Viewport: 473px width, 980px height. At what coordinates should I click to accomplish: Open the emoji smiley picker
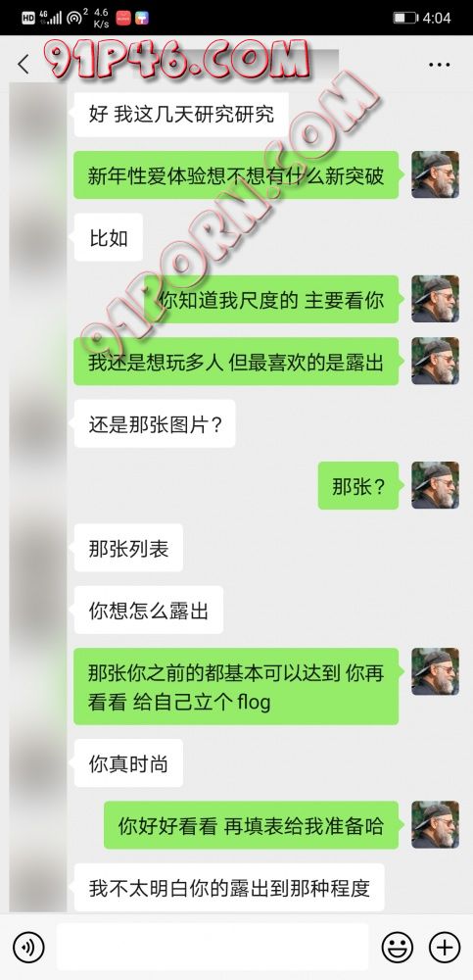(x=398, y=947)
